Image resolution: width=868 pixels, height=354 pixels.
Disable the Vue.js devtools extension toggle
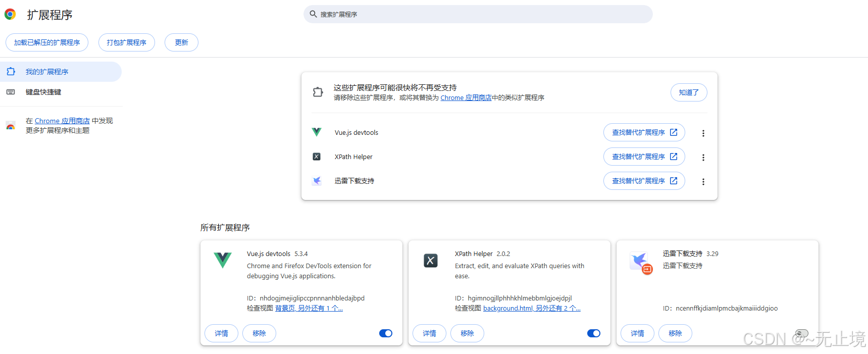point(386,333)
